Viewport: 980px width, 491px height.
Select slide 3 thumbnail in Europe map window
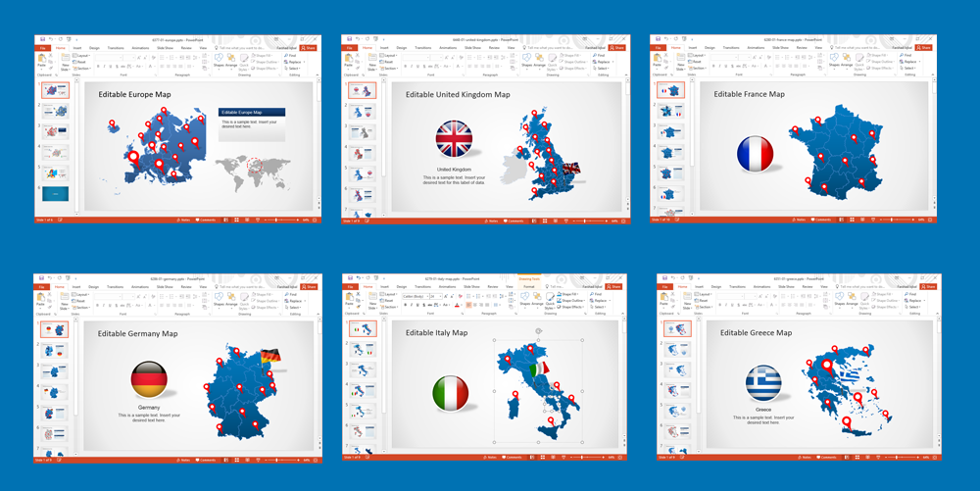point(55,130)
